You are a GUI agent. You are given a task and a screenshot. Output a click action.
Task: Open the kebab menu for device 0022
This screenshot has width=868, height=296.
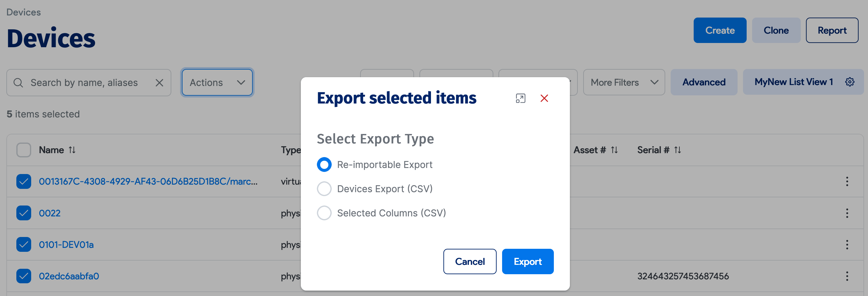[847, 213]
